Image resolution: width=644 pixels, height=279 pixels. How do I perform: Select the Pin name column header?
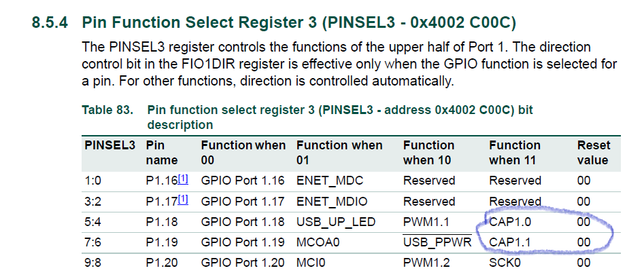162,153
